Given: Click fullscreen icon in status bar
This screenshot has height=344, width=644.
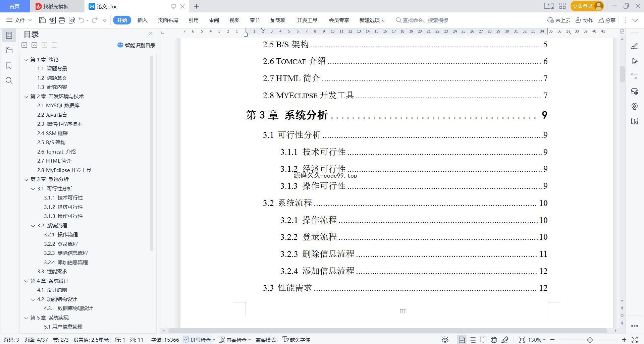Looking at the screenshot, I should click(x=635, y=340).
